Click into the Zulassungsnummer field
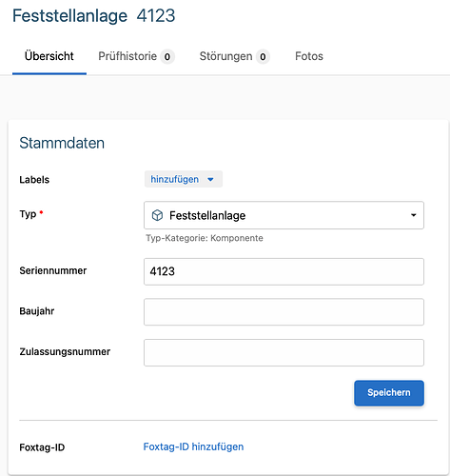 (x=284, y=352)
